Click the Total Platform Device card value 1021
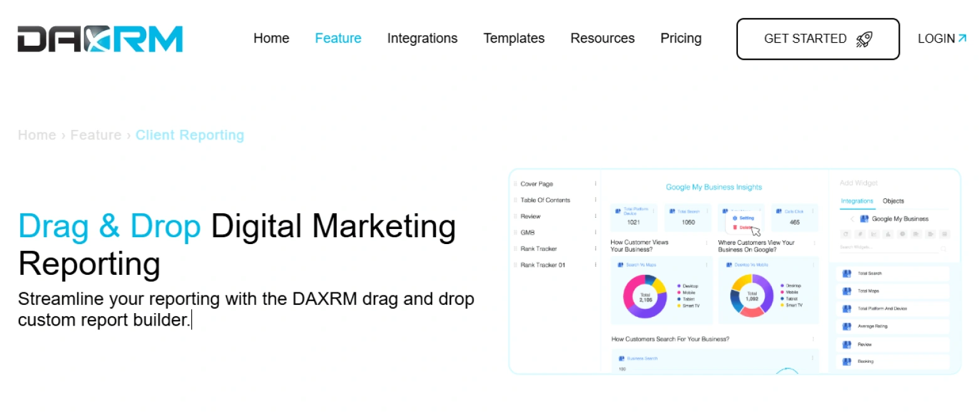The height and width of the screenshot is (416, 980). point(634,222)
